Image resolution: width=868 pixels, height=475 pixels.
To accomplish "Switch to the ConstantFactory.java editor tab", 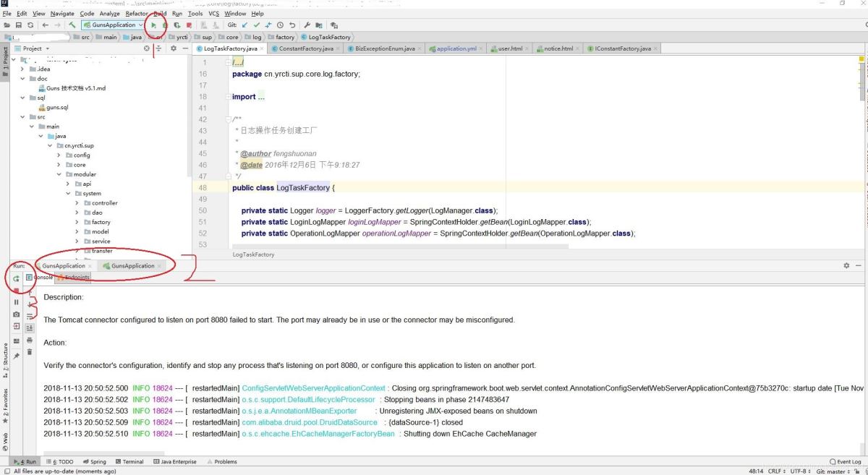I will click(x=305, y=48).
